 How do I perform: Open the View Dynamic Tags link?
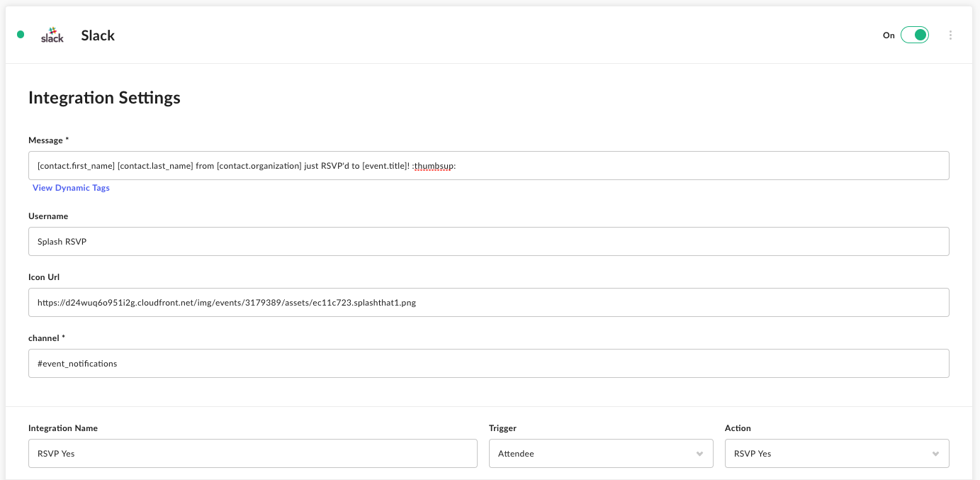pyautogui.click(x=71, y=188)
